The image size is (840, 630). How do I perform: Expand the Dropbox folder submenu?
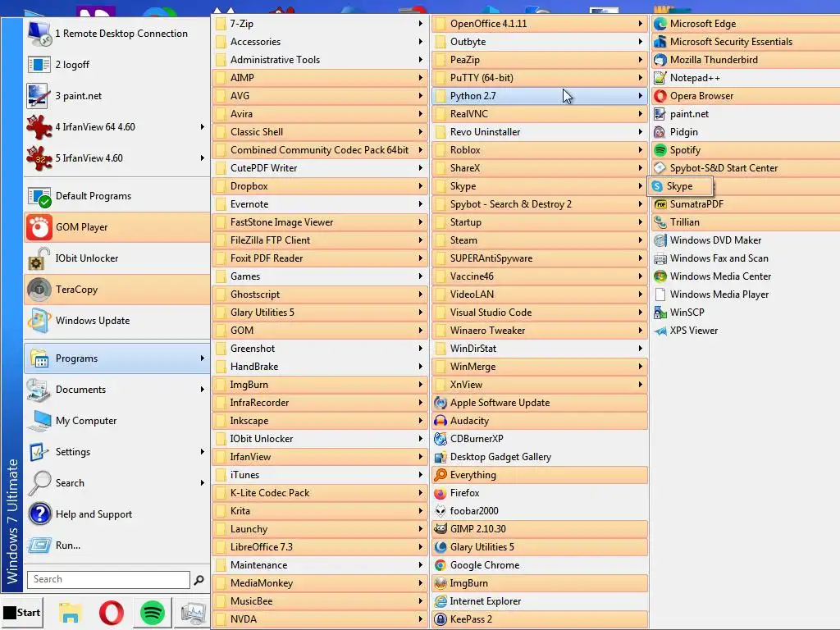tap(321, 186)
